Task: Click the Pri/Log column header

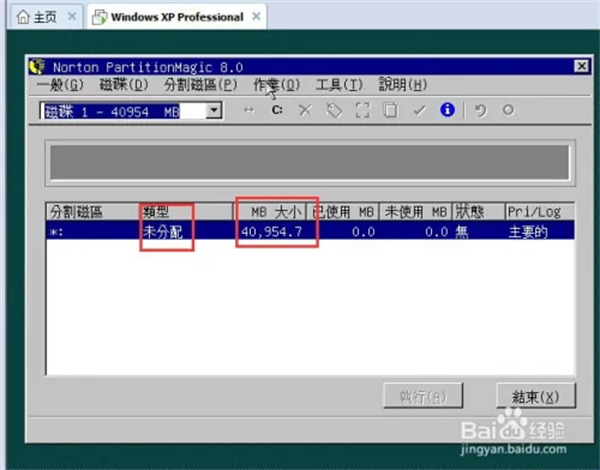Action: 539,211
